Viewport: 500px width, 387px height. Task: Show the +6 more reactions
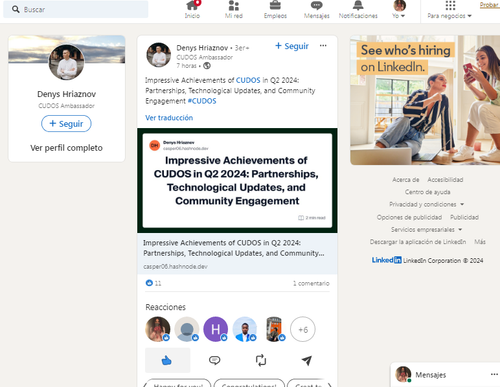(303, 329)
